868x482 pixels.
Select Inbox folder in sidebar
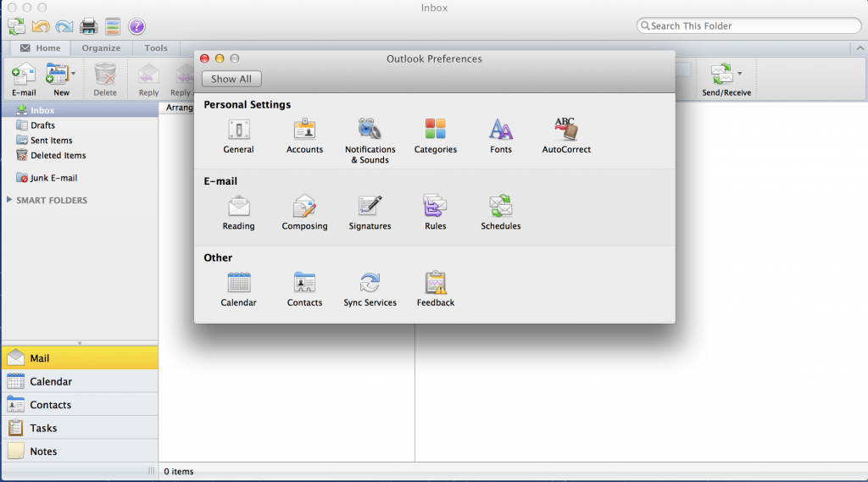(x=80, y=110)
